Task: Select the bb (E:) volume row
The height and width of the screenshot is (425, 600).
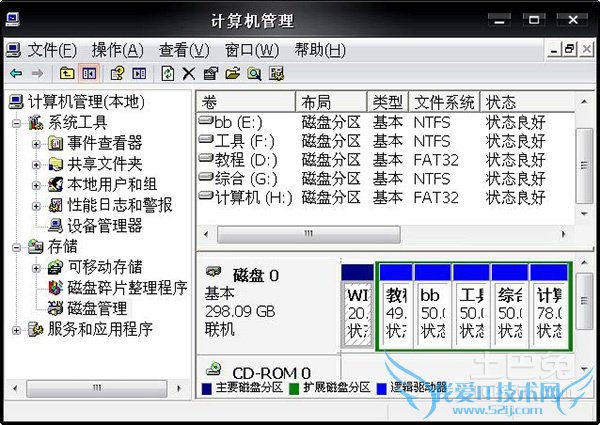Action: (386, 122)
